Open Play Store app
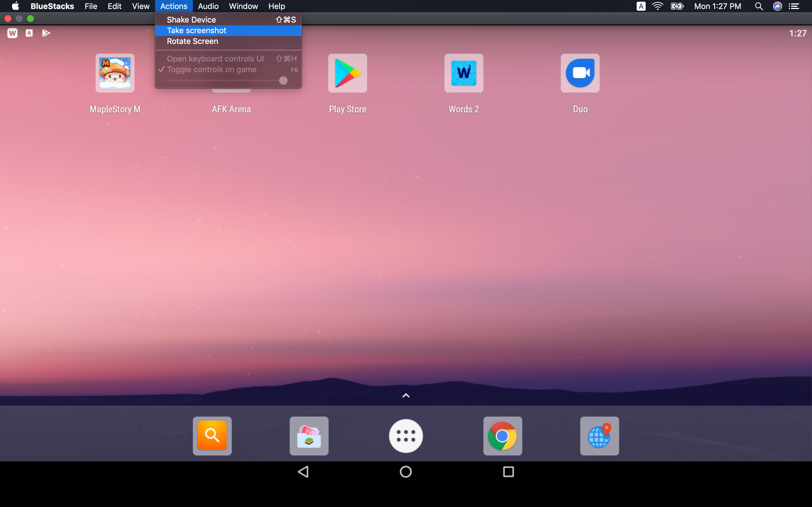This screenshot has width=812, height=507. pos(347,72)
